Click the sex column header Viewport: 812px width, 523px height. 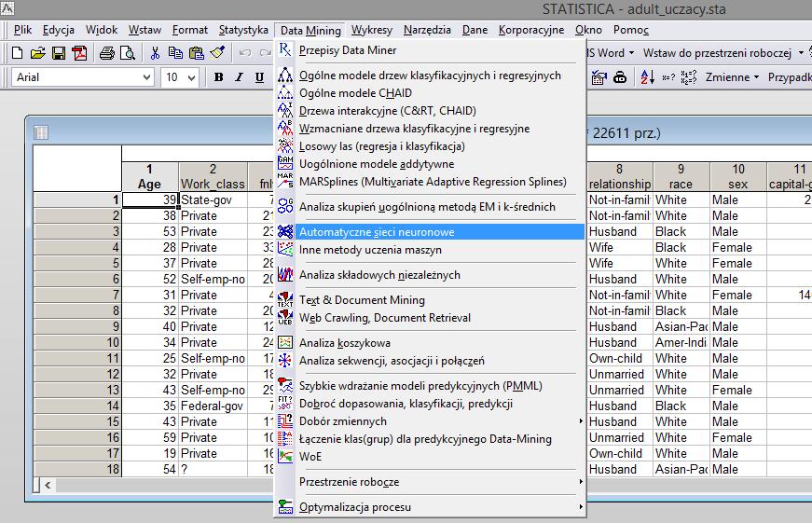pos(738,176)
